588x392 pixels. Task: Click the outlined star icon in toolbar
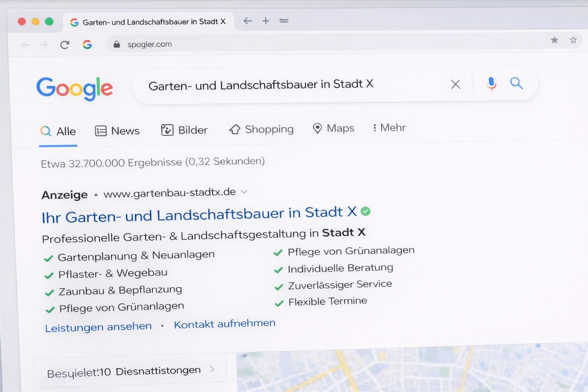click(573, 40)
